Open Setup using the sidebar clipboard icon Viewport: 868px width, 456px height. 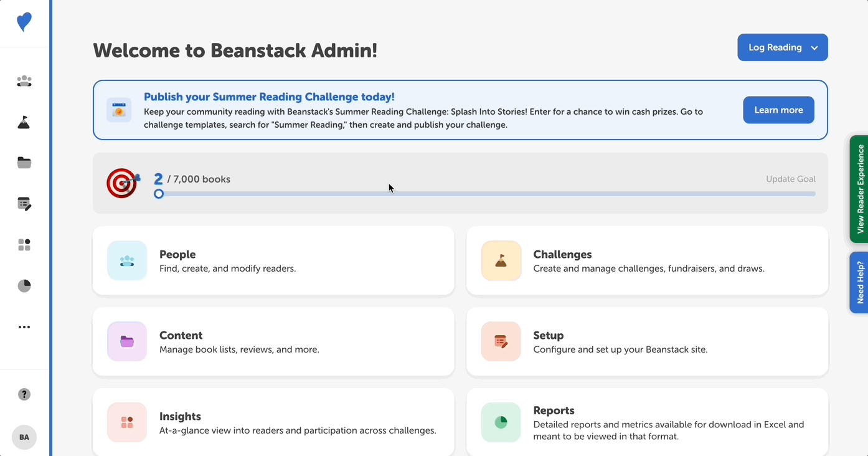pyautogui.click(x=24, y=204)
